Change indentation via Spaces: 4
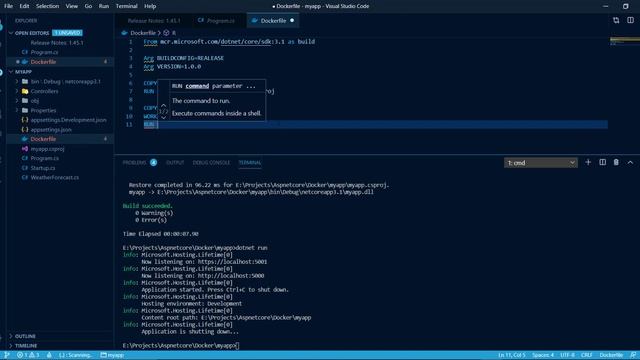 [543, 355]
